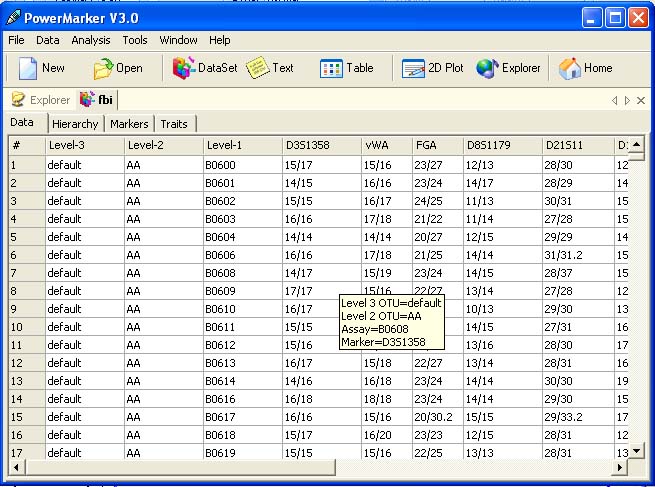Click the Level-2 column header
This screenshot has width=655, height=487.
coord(164,145)
